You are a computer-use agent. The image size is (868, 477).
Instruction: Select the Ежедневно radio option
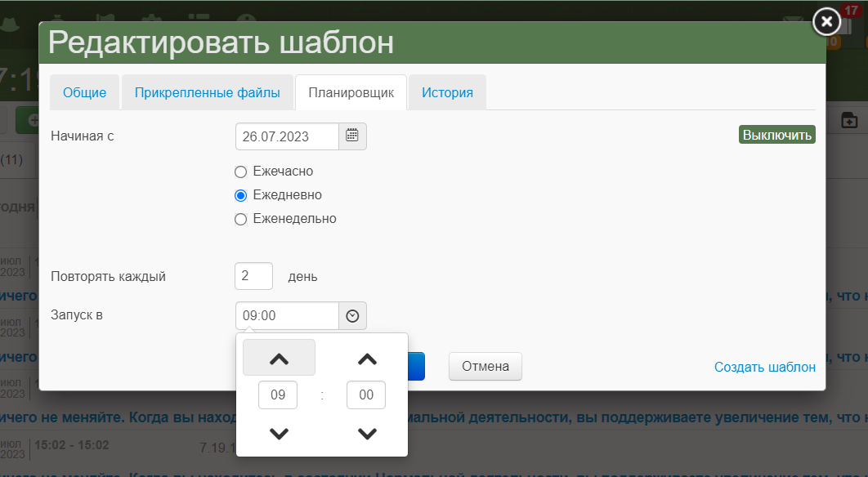[x=240, y=195]
